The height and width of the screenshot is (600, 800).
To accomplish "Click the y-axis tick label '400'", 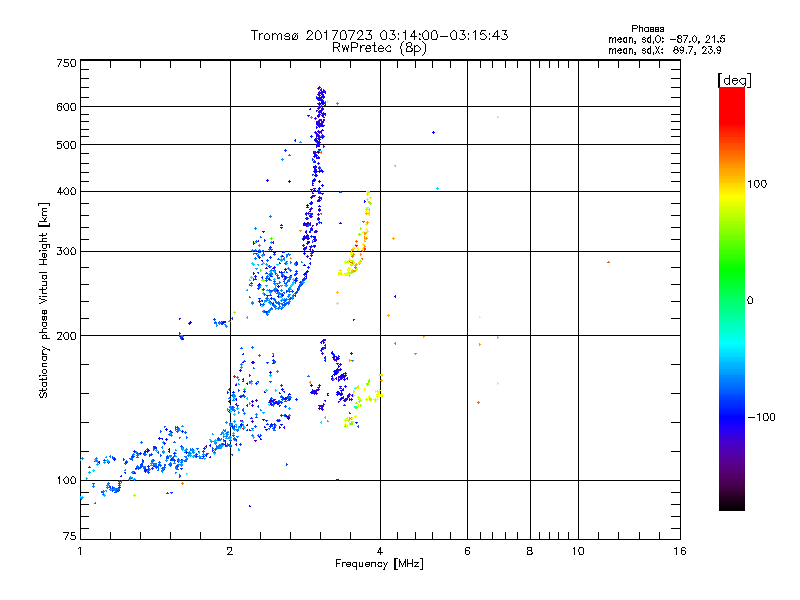I will pos(66,191).
